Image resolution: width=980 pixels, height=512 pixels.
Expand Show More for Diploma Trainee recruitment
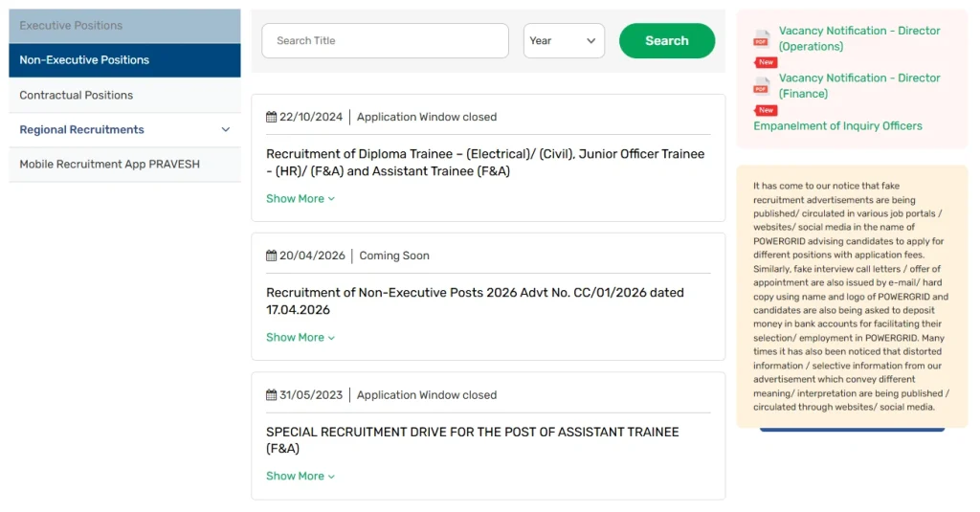301,199
